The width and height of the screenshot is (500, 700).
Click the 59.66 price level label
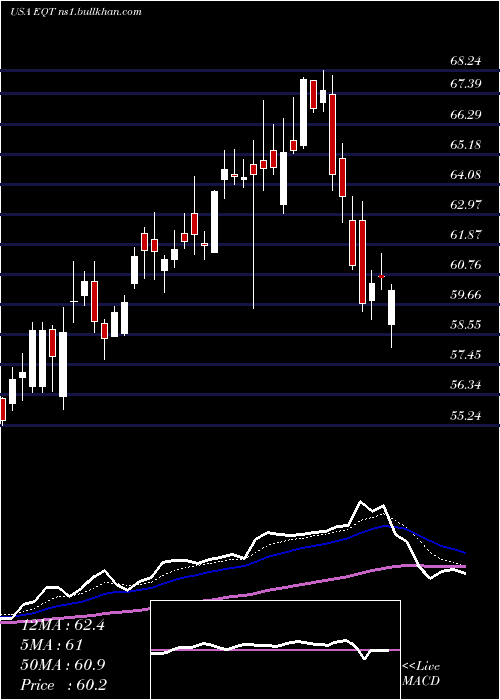point(466,295)
